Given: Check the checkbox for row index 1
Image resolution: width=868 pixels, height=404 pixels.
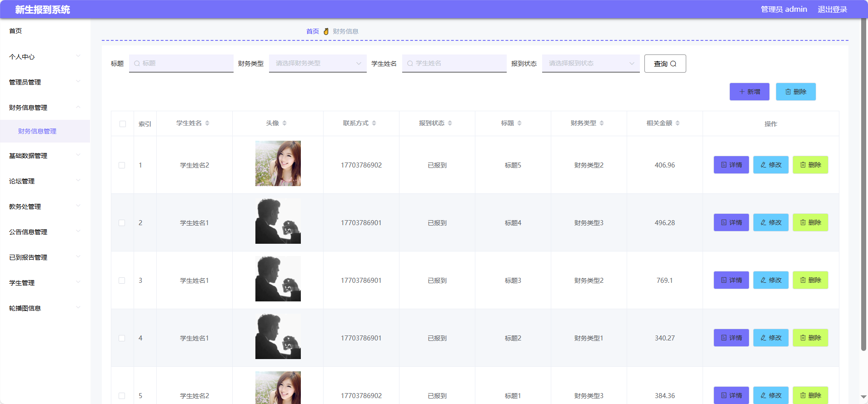Looking at the screenshot, I should 122,165.
